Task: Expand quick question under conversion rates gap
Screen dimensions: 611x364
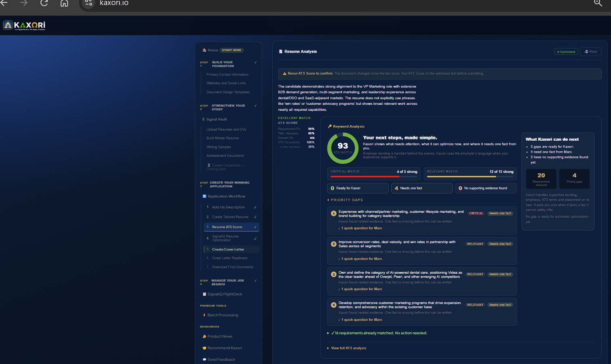Action: pos(360,259)
